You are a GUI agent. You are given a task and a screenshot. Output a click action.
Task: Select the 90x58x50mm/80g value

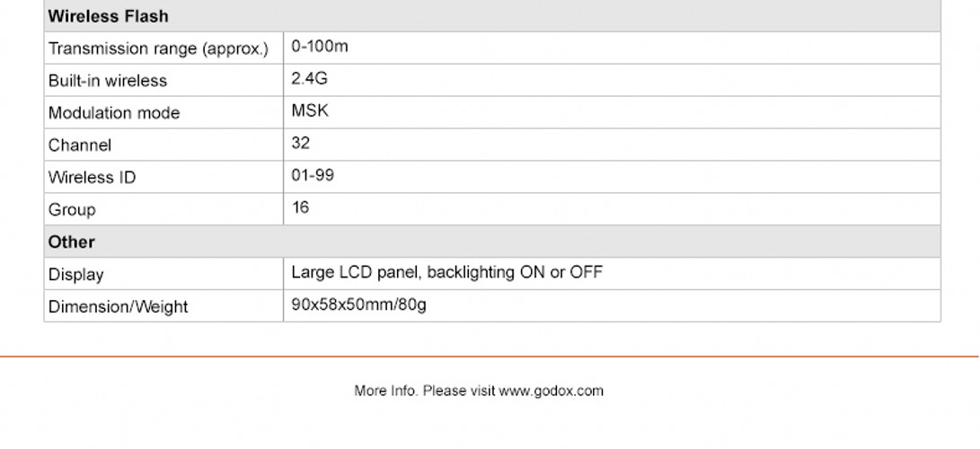pyautogui.click(x=358, y=304)
